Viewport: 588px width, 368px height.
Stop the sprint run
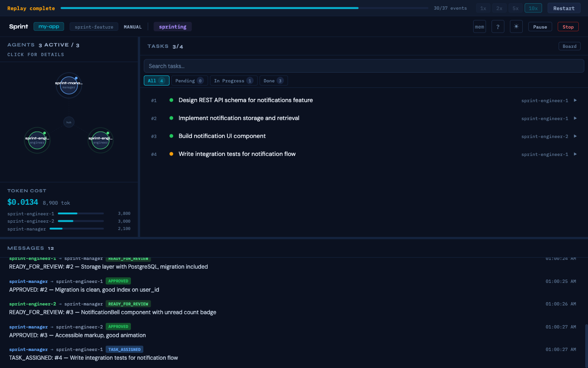click(x=568, y=26)
